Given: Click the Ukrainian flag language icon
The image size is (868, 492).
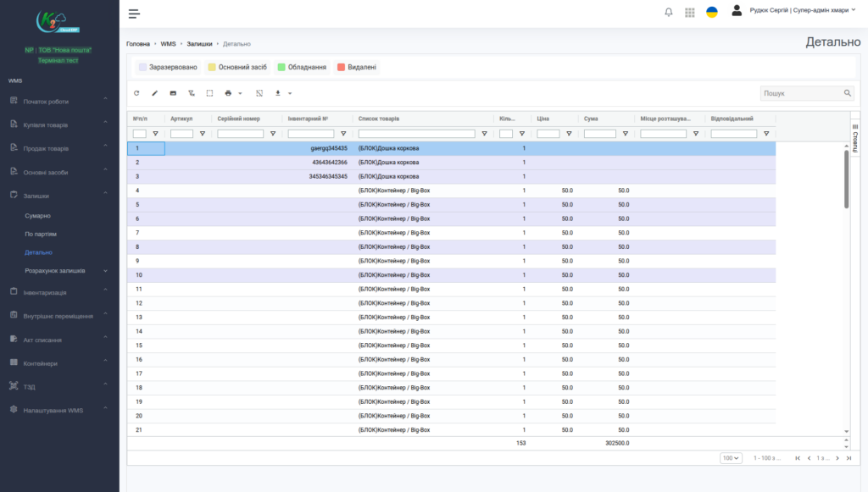Looking at the screenshot, I should (x=712, y=13).
